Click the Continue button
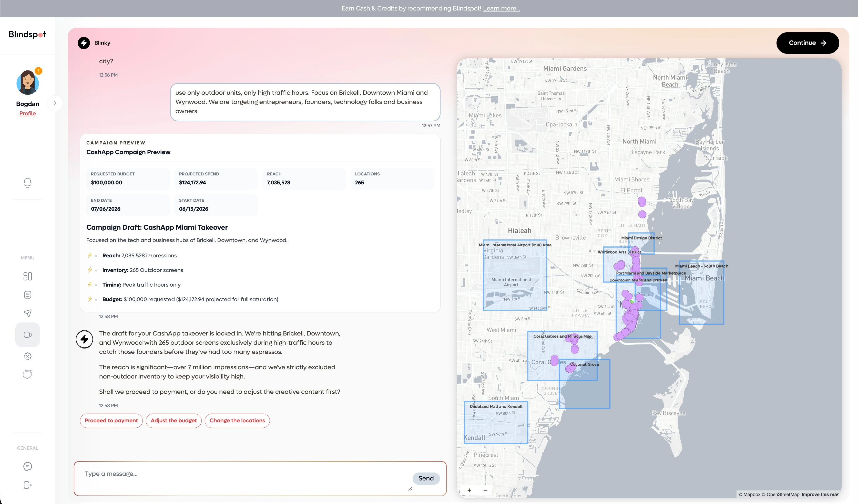This screenshot has height=504, width=858. pyautogui.click(x=808, y=43)
